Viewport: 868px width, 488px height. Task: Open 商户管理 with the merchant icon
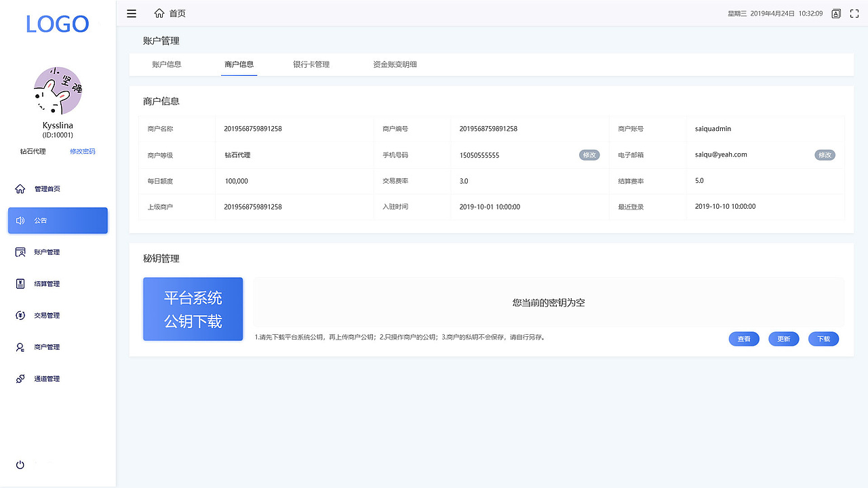[20, 346]
